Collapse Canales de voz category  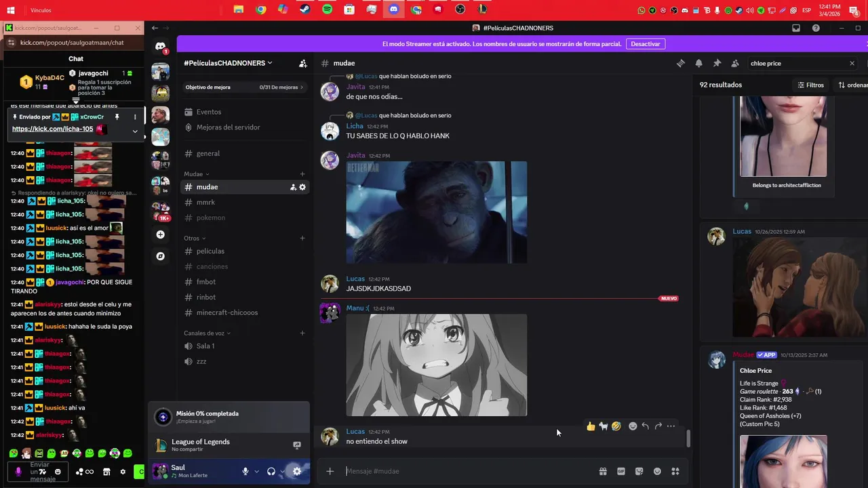pyautogui.click(x=208, y=333)
